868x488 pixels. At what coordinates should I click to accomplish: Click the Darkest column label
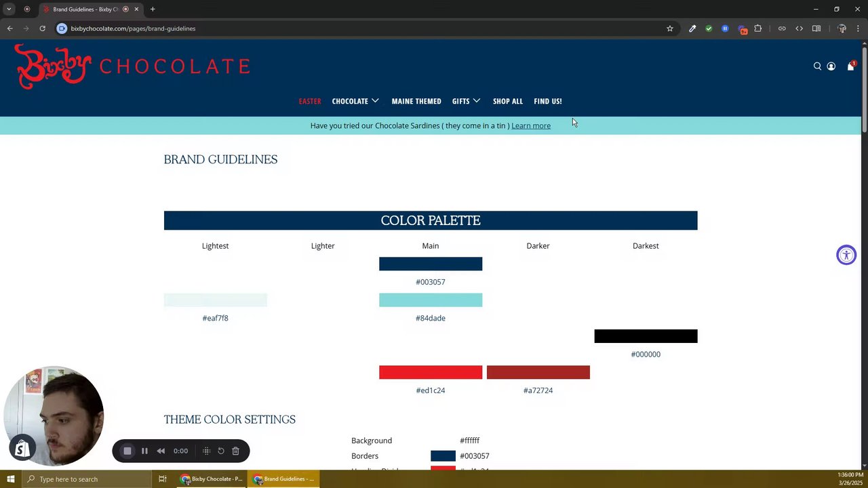point(646,246)
